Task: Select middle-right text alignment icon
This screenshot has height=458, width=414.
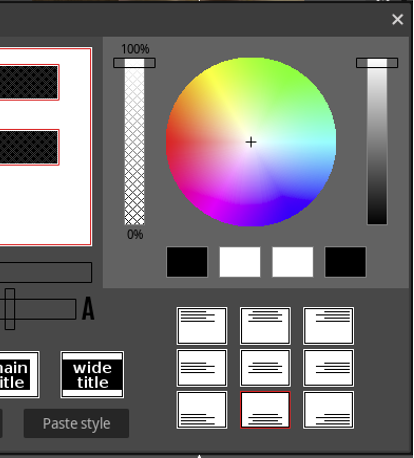Action: click(x=329, y=368)
